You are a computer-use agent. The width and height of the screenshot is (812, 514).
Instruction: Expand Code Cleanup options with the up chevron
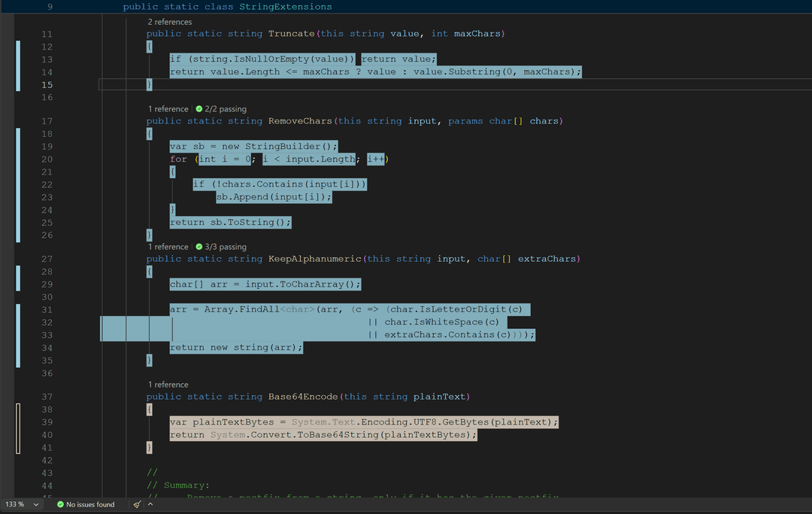[150, 504]
